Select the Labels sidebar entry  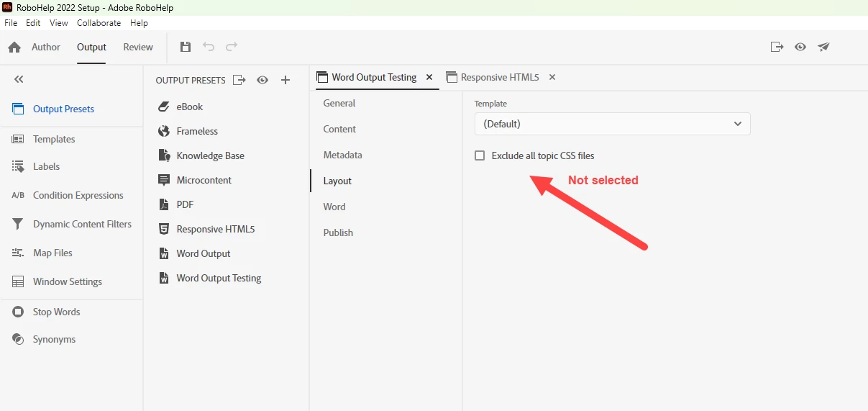point(47,166)
